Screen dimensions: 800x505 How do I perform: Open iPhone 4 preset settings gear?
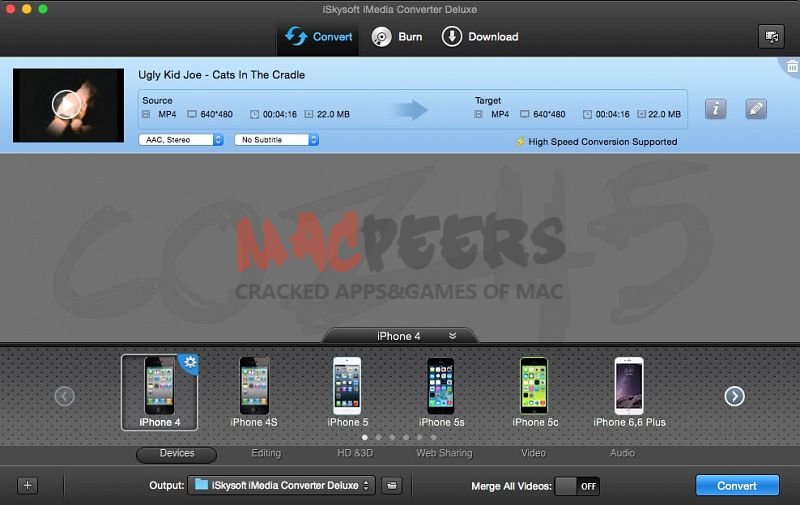pos(190,363)
